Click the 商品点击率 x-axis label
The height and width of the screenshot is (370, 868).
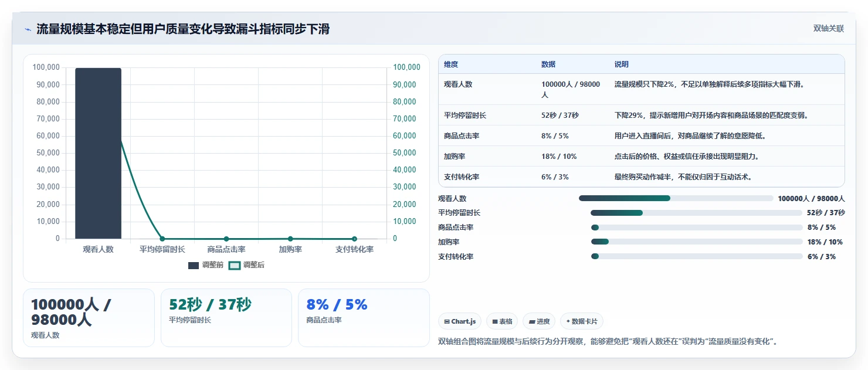click(x=226, y=250)
